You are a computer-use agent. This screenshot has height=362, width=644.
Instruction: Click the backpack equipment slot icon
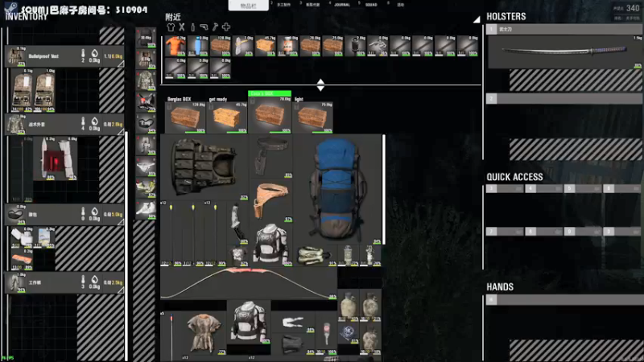point(146,38)
